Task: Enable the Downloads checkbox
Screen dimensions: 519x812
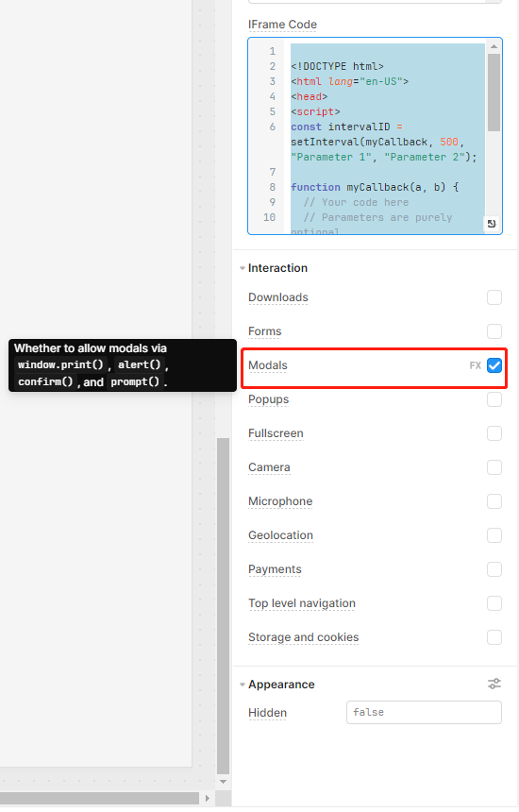Action: tap(494, 297)
